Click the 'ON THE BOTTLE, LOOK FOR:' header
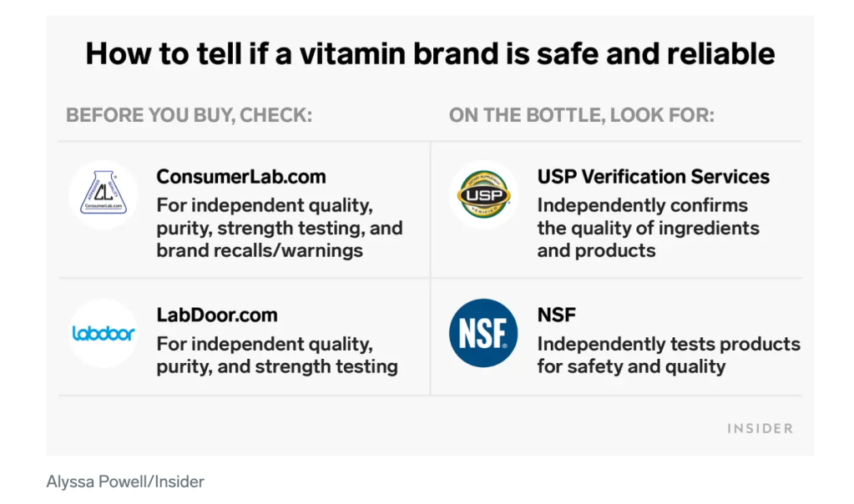Image resolution: width=854 pixels, height=504 pixels. click(x=582, y=115)
